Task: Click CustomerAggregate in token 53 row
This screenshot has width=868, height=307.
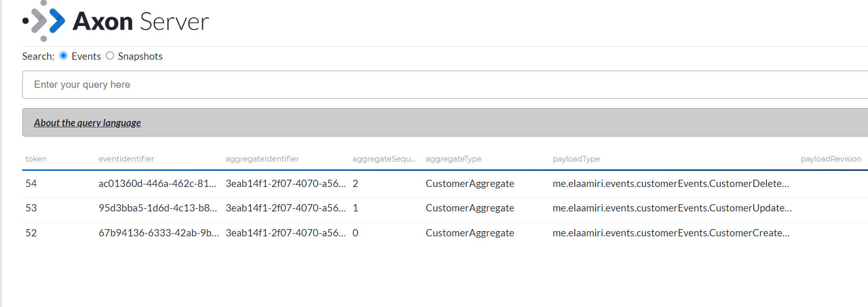Action: tap(470, 208)
